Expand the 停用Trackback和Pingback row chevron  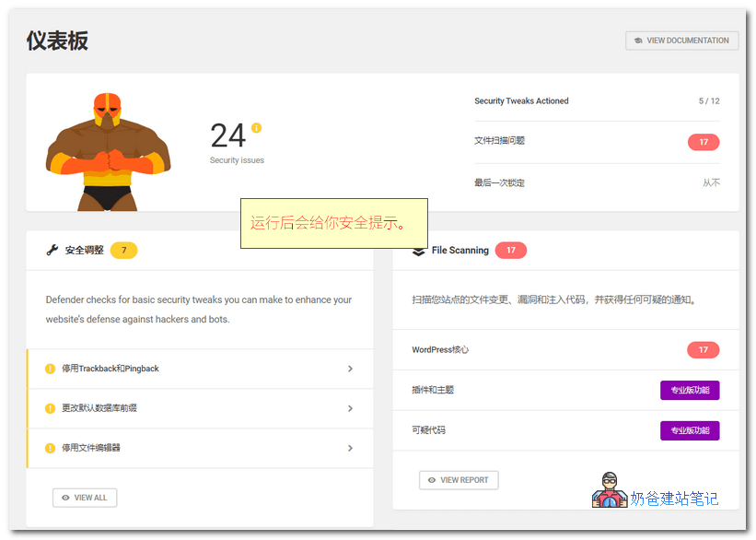(350, 369)
